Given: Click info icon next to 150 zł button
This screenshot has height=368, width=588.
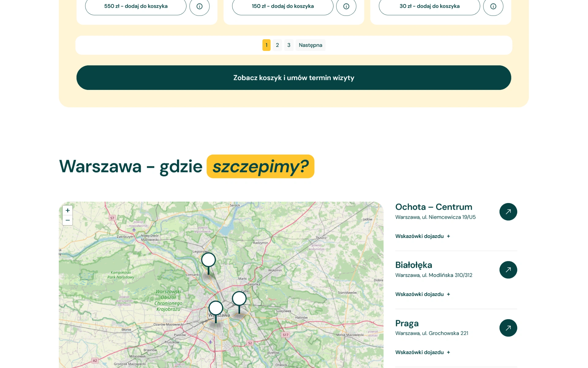Looking at the screenshot, I should click(346, 6).
